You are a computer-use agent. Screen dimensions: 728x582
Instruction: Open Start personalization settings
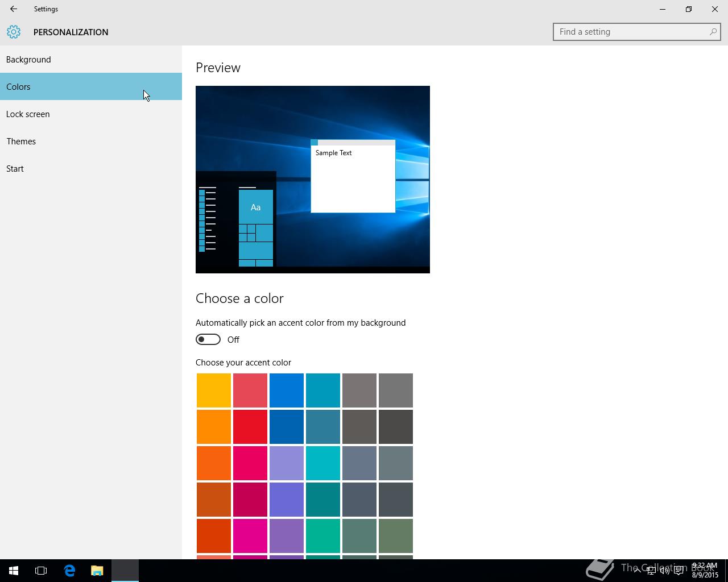91,168
